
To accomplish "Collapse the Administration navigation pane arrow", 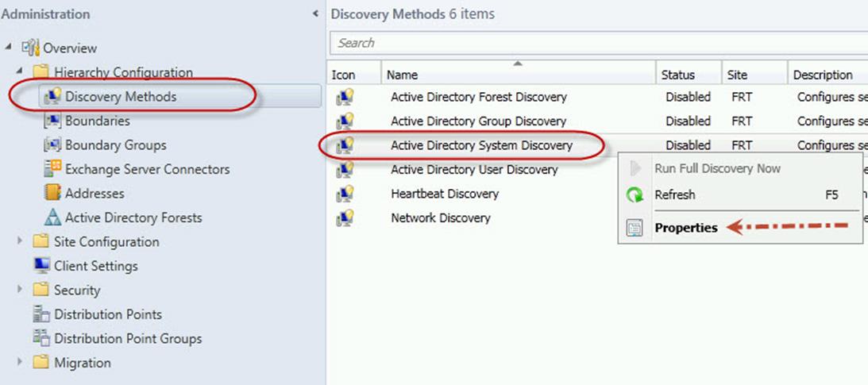I will coord(315,13).
